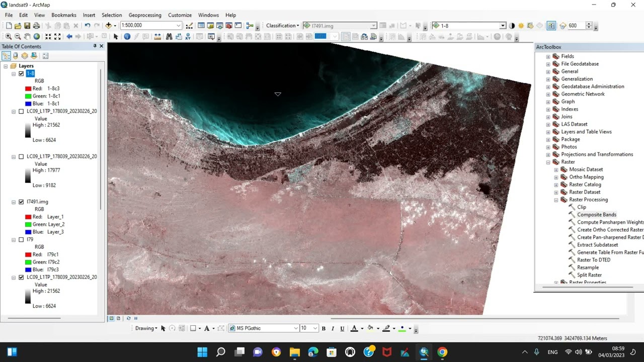Viewport: 644px width, 362px height.
Task: Click the 600 value input field
Action: (576, 26)
